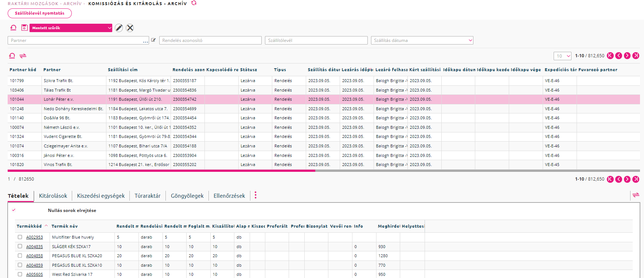Switch to the Kitárolások tab

click(53, 196)
